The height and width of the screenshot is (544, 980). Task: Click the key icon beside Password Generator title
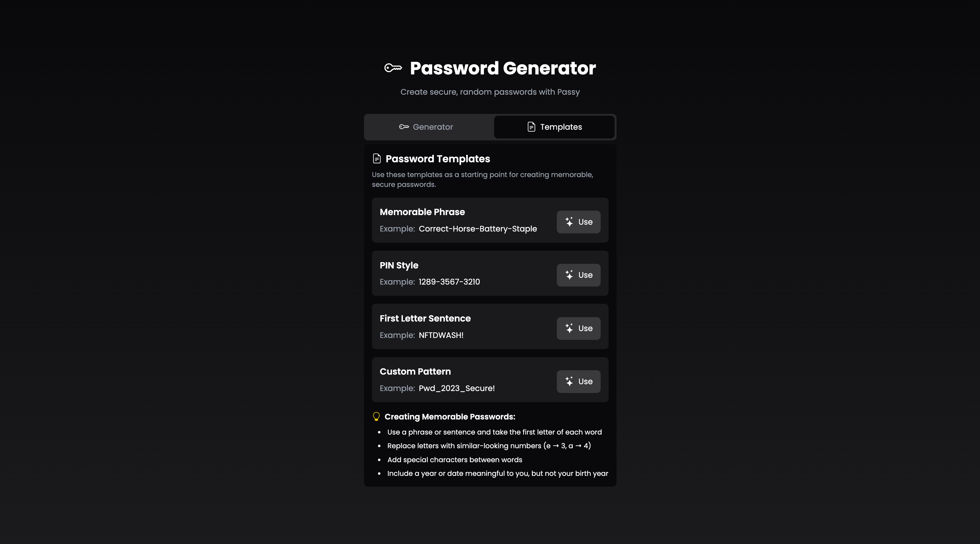[x=393, y=68]
